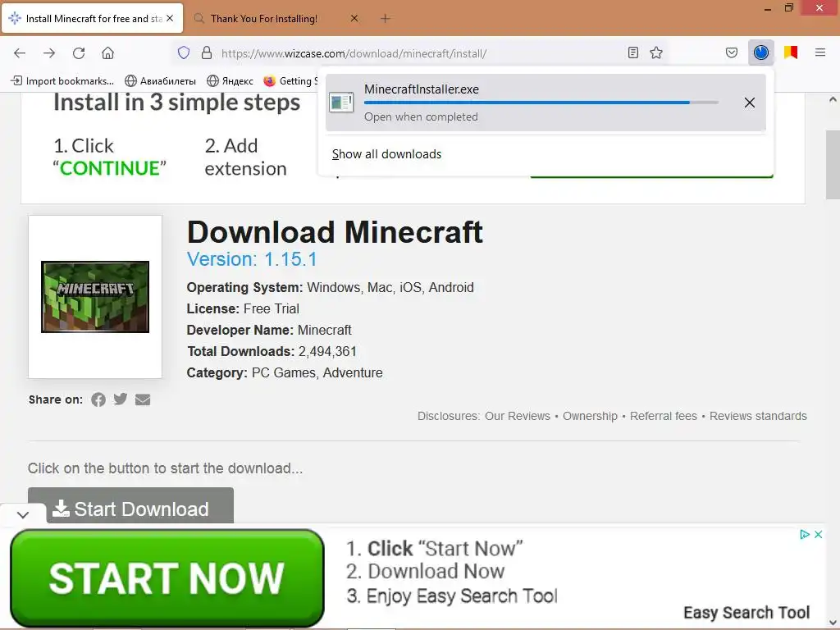Reload the current page
This screenshot has height=630, width=840.
click(x=79, y=53)
